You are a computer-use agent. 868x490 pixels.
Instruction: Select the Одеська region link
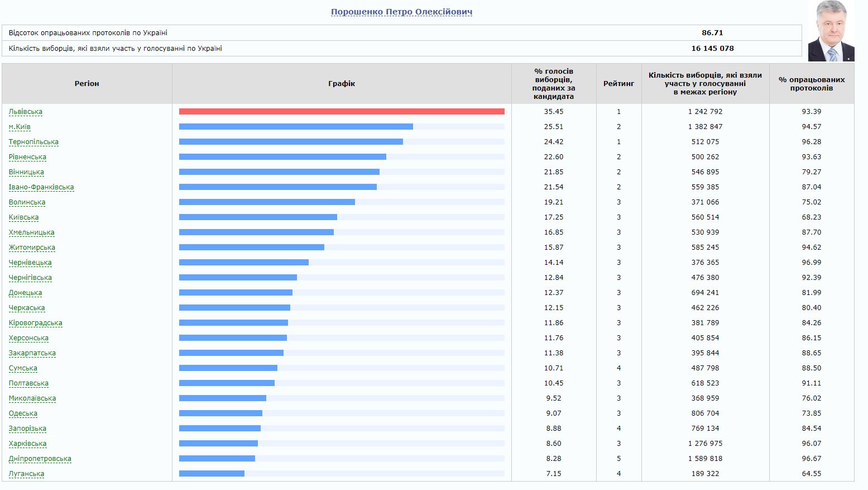point(23,413)
